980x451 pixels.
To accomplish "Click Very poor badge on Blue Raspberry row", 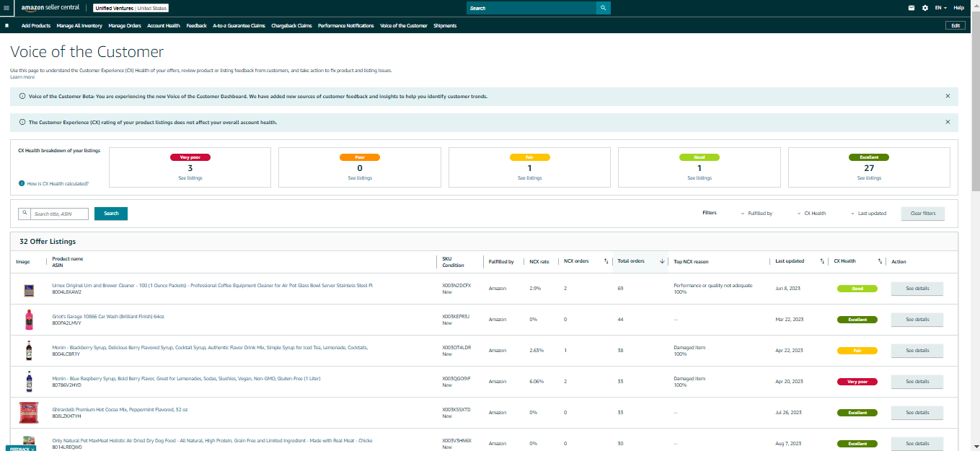I will pyautogui.click(x=857, y=382).
